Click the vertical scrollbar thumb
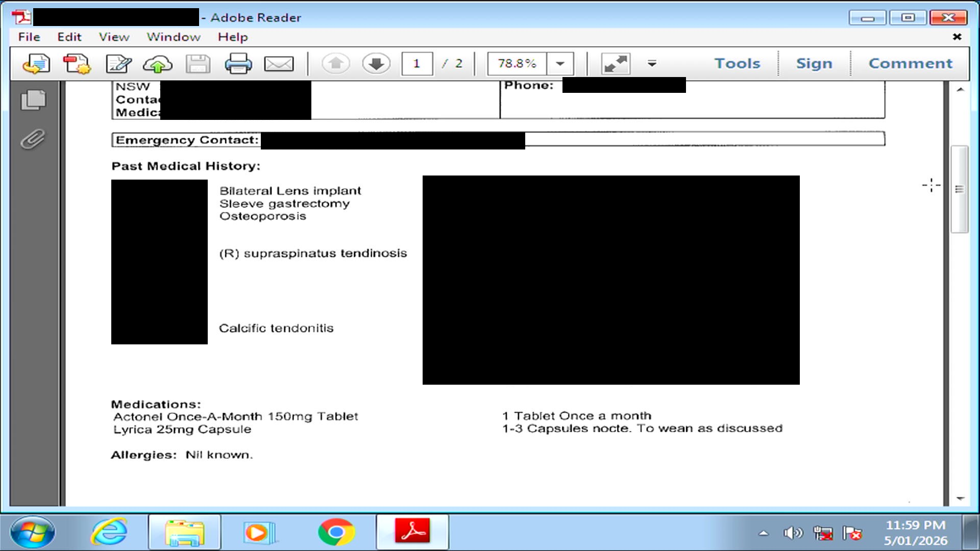 pos(959,189)
